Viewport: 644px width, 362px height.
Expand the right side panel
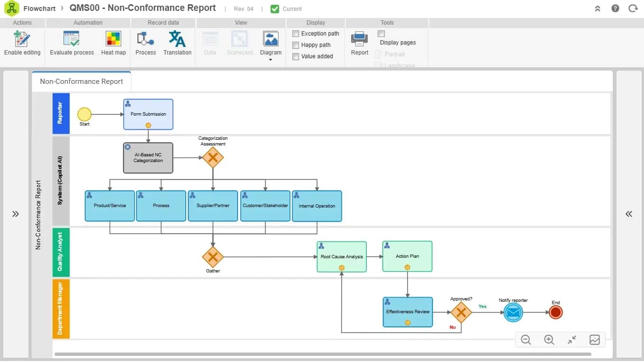(629, 214)
